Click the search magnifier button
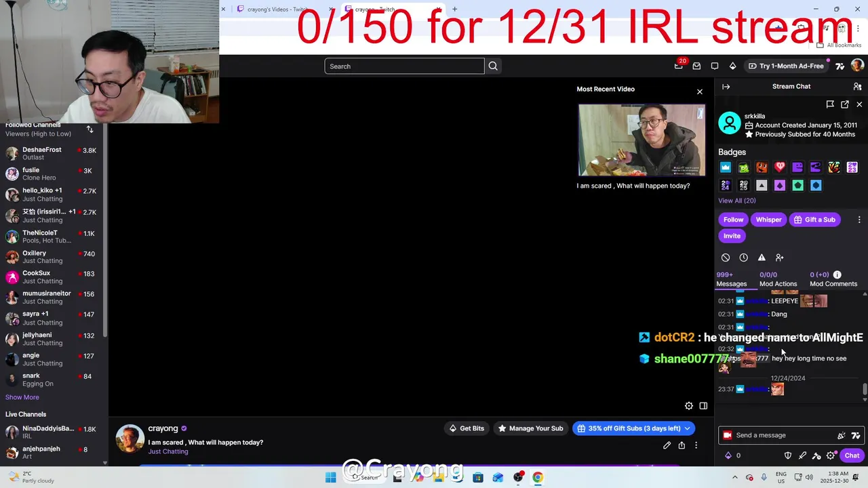 493,66
